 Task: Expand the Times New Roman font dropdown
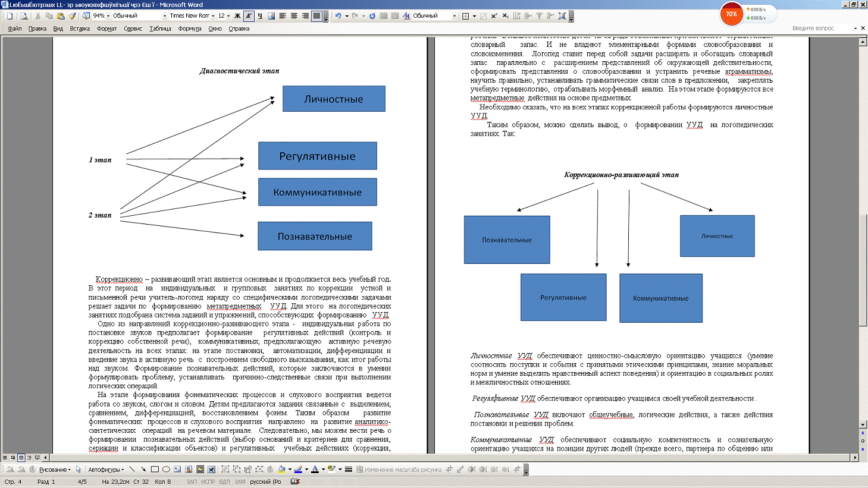(214, 16)
